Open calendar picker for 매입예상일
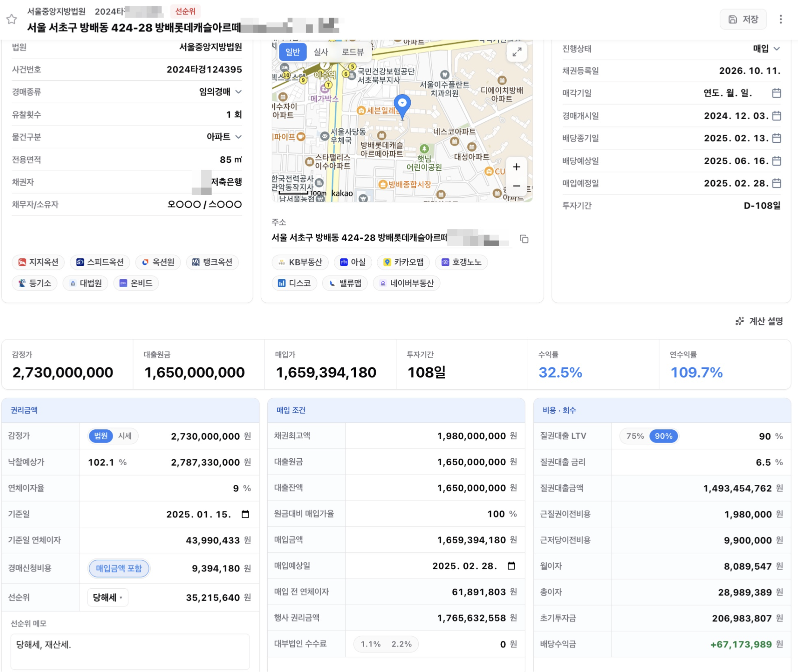 click(x=511, y=566)
